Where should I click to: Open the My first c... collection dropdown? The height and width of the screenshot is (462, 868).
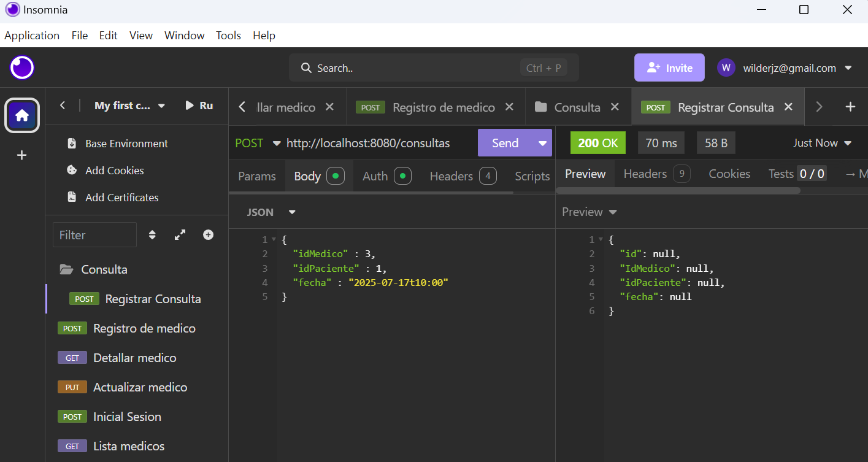(130, 106)
